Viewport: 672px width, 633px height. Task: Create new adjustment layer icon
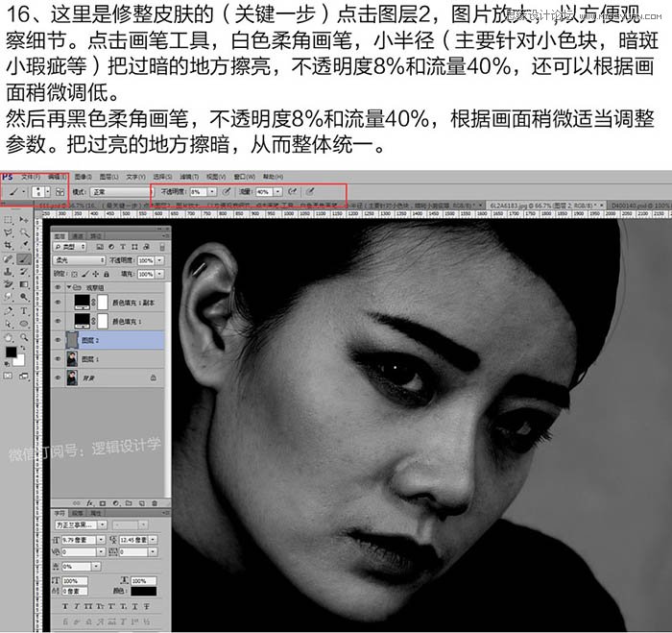pyautogui.click(x=116, y=503)
